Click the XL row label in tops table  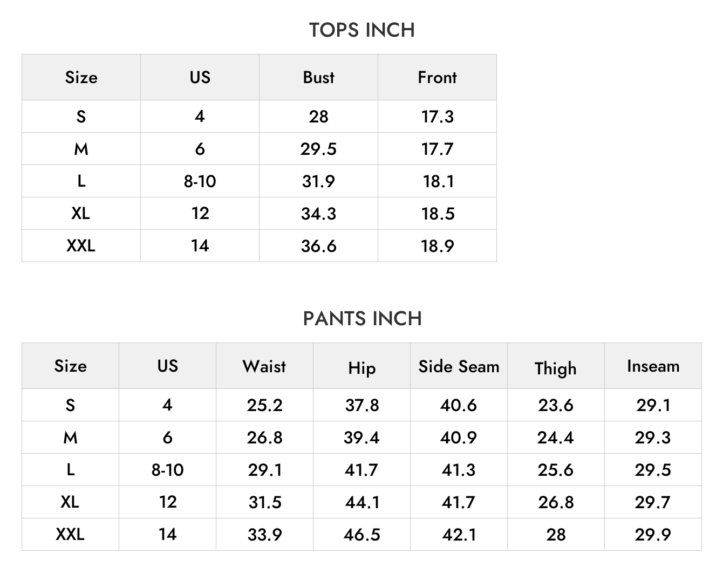click(x=81, y=214)
